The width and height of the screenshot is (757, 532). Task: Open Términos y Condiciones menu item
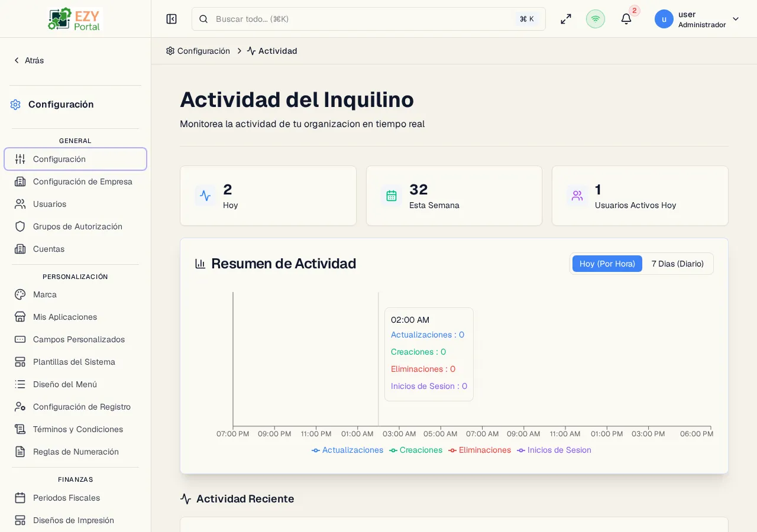coord(75,429)
